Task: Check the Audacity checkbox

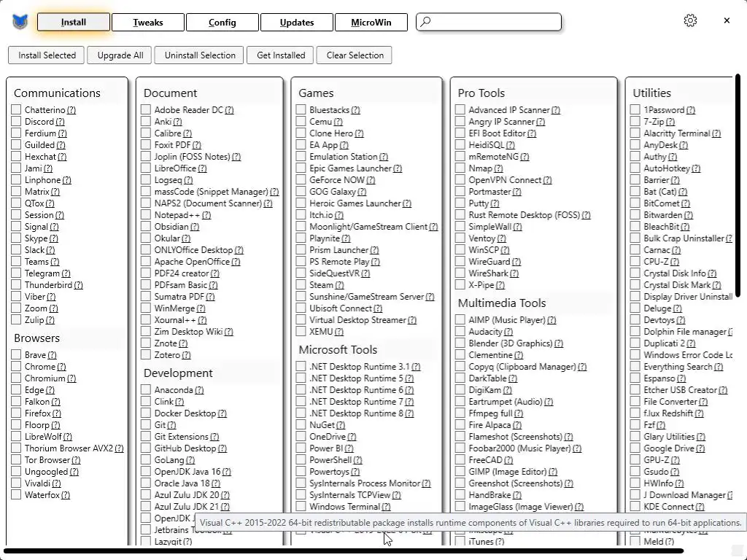Action: pyautogui.click(x=460, y=332)
